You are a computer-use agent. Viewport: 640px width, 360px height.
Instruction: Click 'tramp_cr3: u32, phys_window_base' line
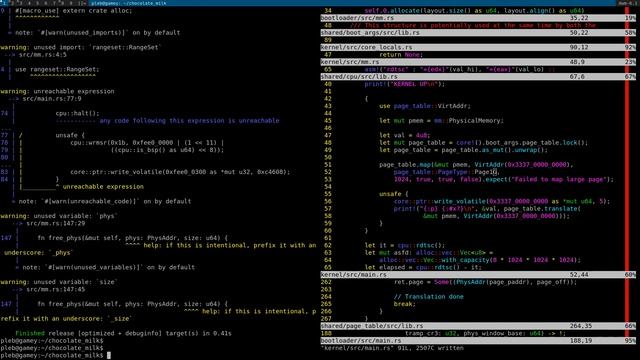485,333
